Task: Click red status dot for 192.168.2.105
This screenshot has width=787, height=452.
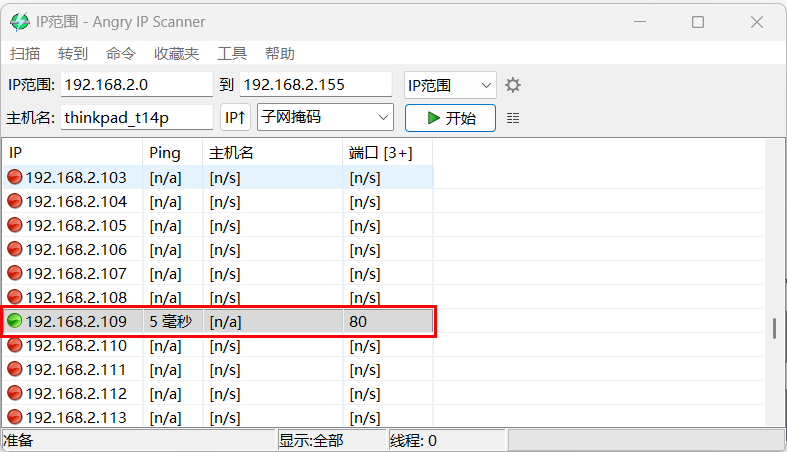Action: [x=15, y=225]
